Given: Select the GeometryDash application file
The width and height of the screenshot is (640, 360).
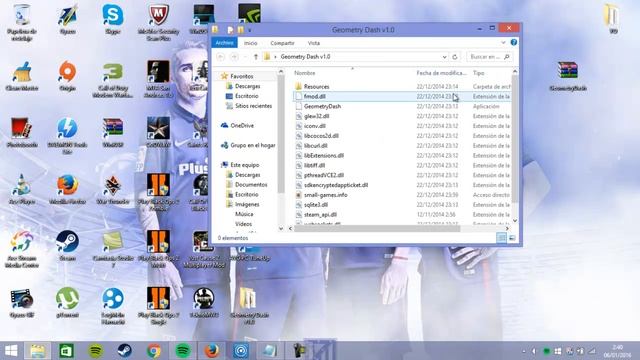Looking at the screenshot, I should 322,106.
